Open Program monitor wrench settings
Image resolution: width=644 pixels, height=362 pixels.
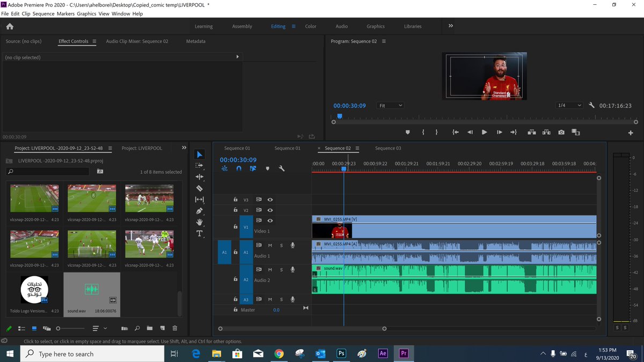pyautogui.click(x=591, y=106)
